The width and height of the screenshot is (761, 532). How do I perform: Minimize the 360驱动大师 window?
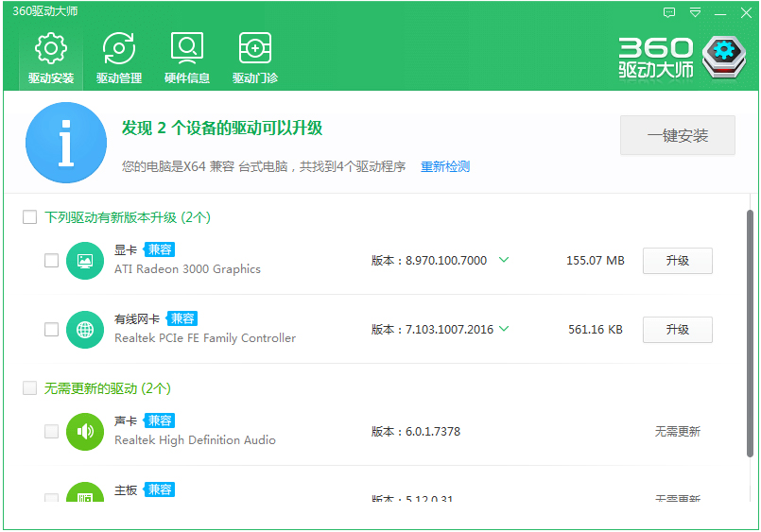tap(720, 13)
